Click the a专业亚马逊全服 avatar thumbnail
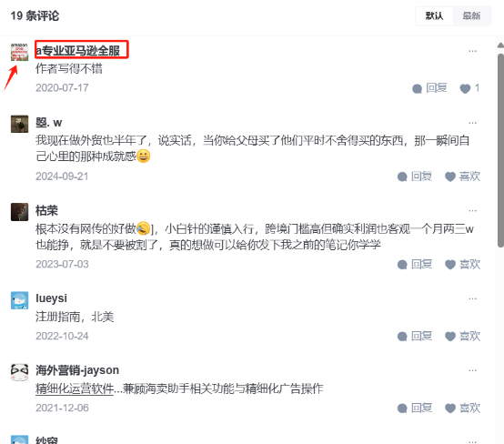504x444 pixels. click(19, 52)
